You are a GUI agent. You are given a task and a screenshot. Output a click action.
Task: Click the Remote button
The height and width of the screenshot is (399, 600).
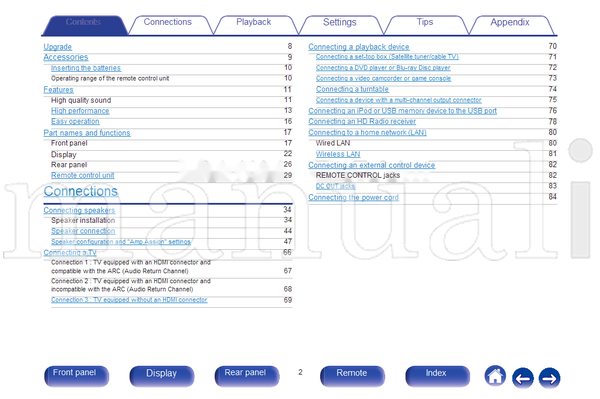pos(352,375)
